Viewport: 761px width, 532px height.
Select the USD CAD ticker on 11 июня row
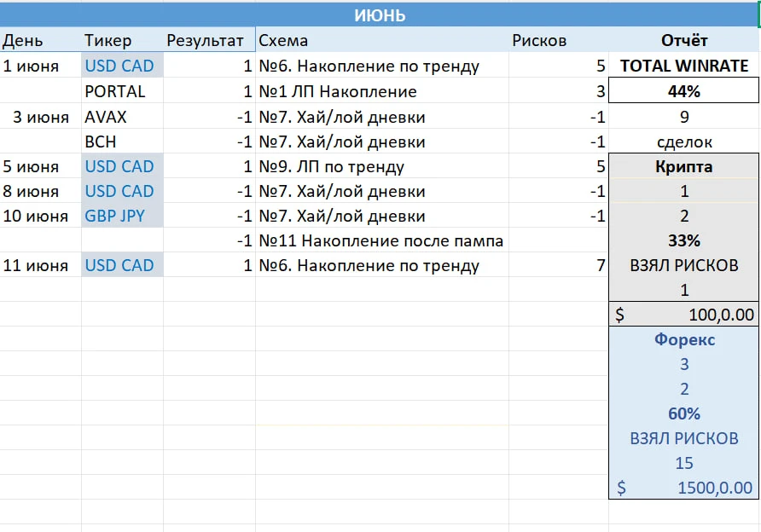click(122, 265)
